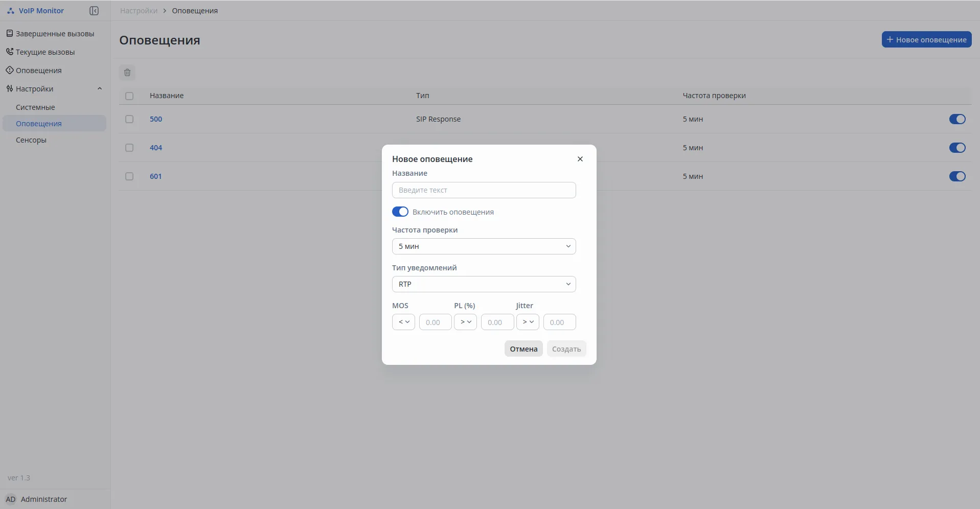Click the Отмена button
980x509 pixels.
coord(523,349)
